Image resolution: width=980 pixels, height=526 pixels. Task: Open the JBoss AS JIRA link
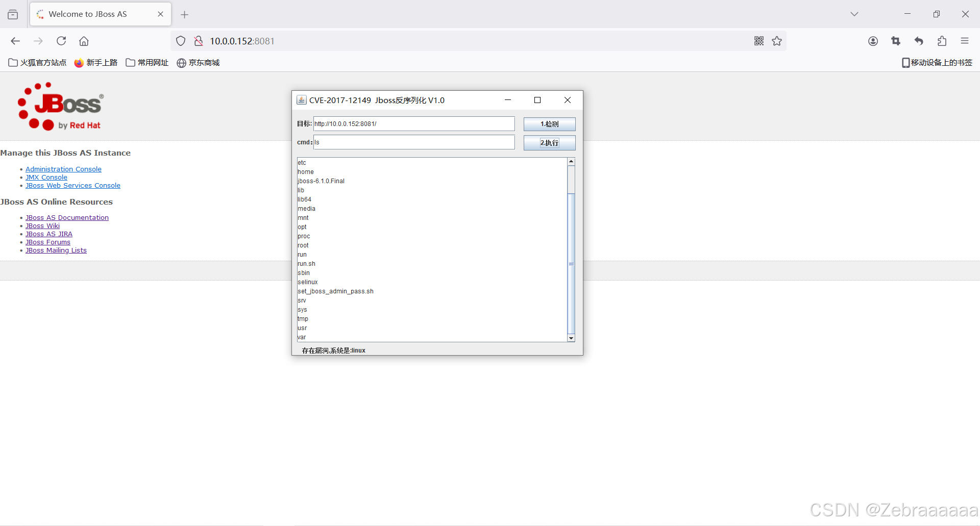click(49, 234)
